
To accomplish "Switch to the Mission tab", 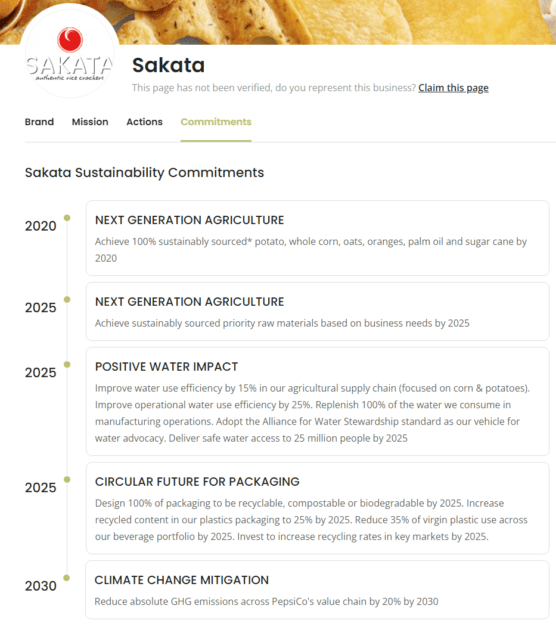I will [90, 122].
